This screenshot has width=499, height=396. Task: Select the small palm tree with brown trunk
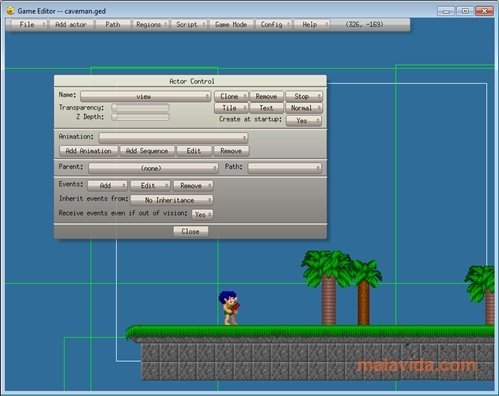(x=364, y=293)
